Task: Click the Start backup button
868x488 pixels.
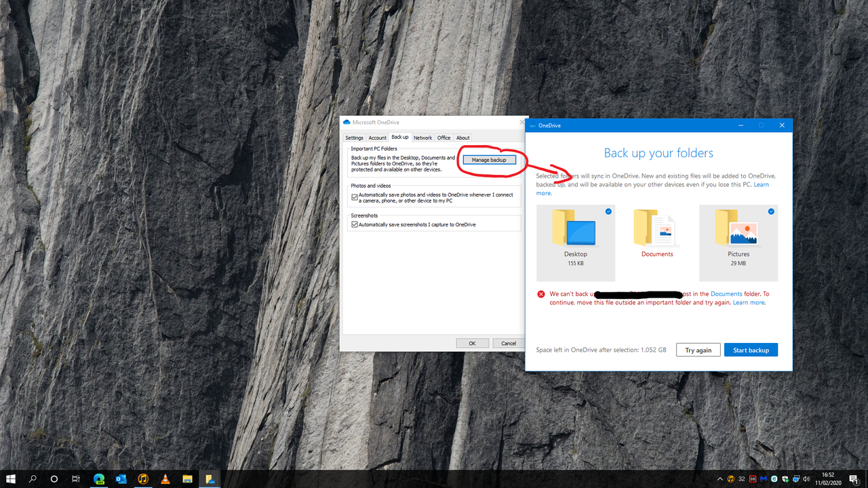Action: point(751,350)
